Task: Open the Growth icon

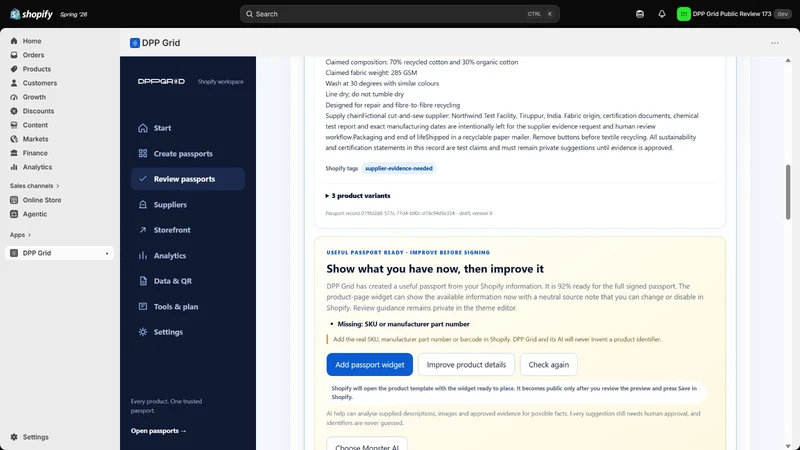Action: pos(14,97)
